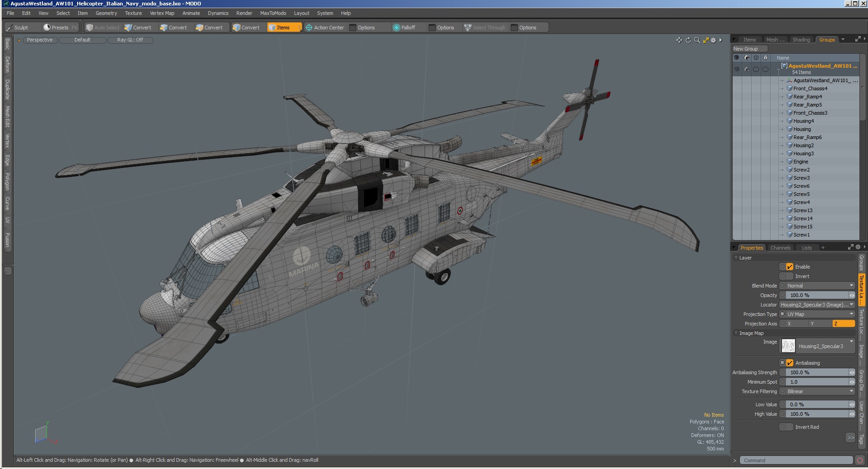Open the Texture menu
The width and height of the screenshot is (868, 469).
[x=133, y=13]
